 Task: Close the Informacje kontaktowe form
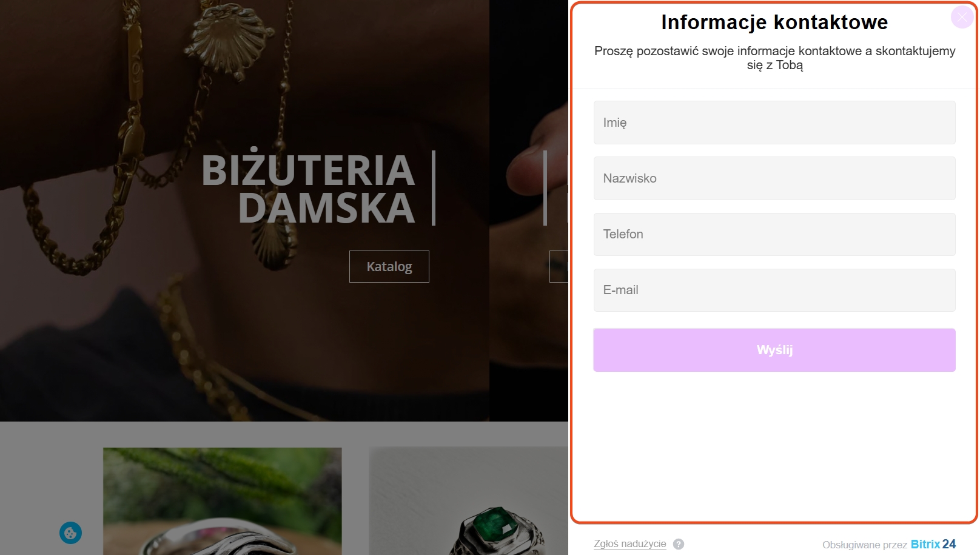click(x=962, y=17)
